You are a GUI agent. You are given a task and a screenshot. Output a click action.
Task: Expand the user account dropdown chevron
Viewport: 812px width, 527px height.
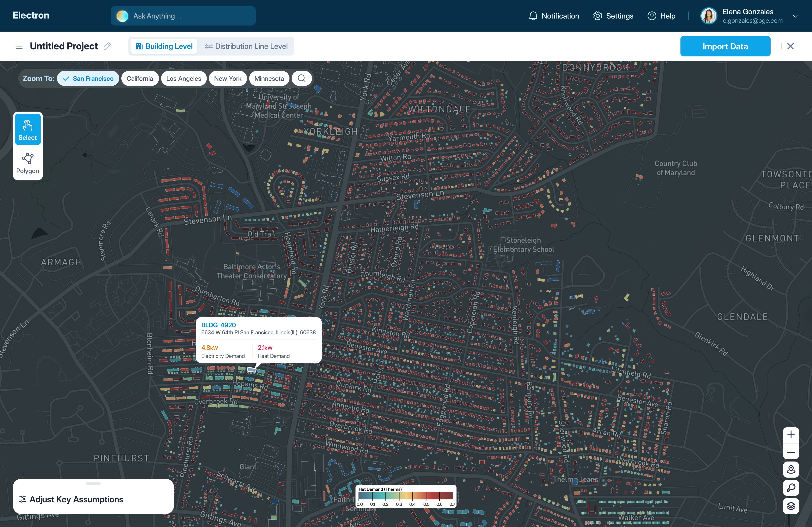point(795,16)
